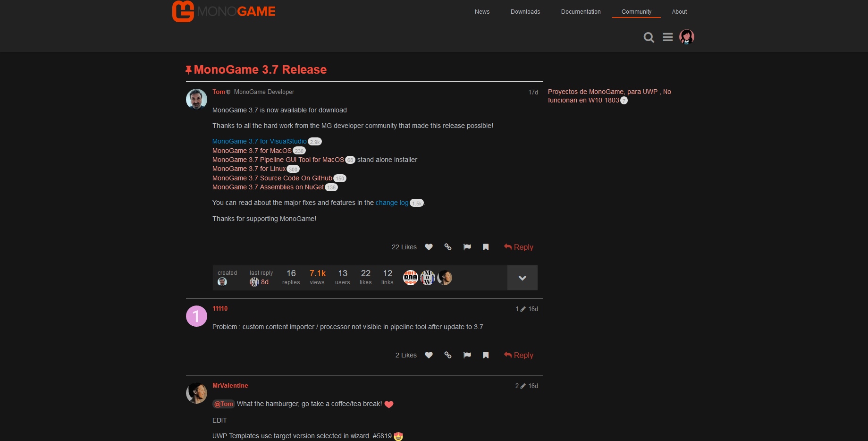The image size is (868, 441).
Task: Reply to 11110's post
Action: (518, 355)
